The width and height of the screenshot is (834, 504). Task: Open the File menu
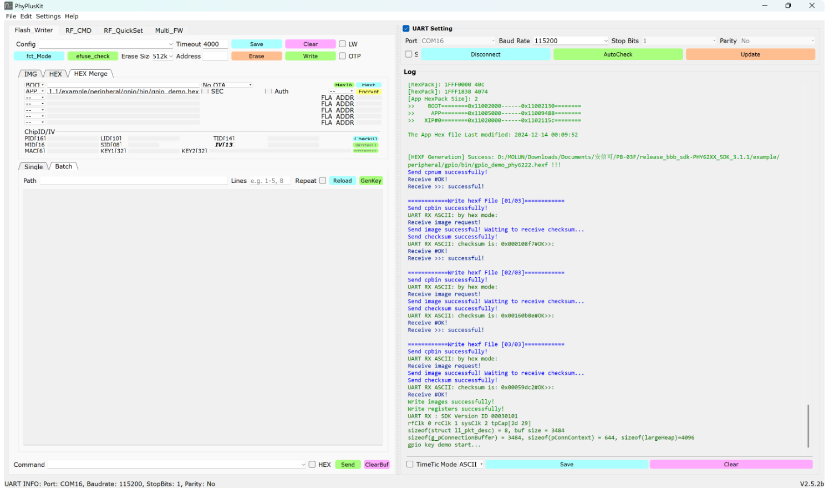point(11,16)
